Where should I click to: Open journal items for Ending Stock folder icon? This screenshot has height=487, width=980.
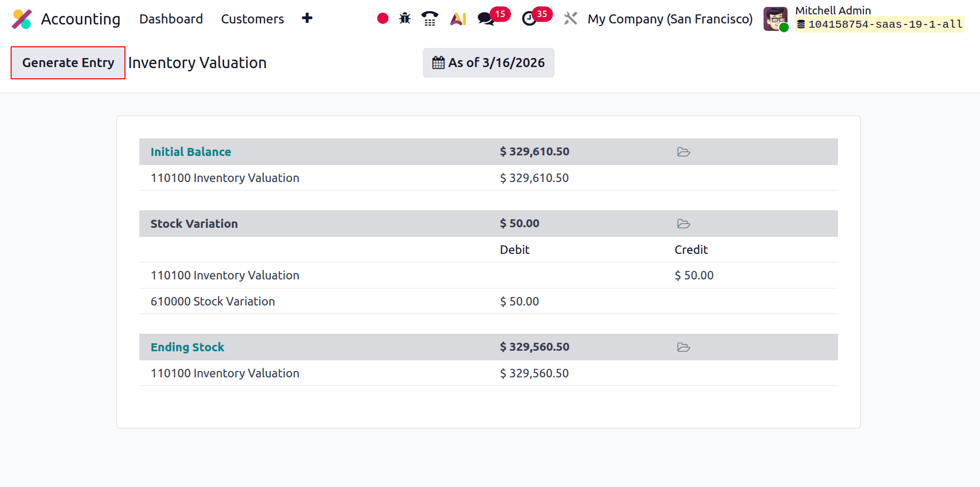683,347
